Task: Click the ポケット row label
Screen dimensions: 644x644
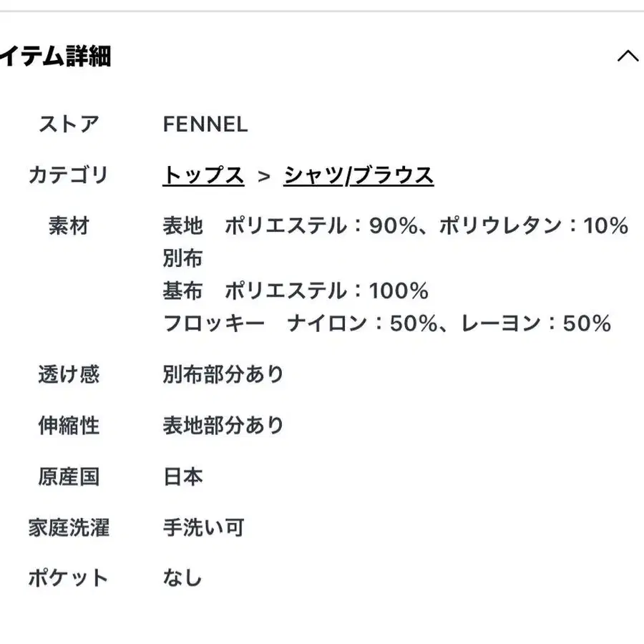Action: click(68, 578)
